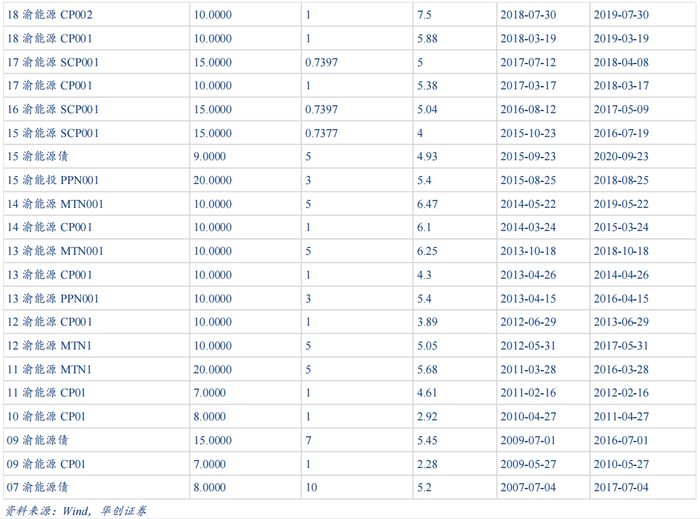The width and height of the screenshot is (700, 519).
Task: Click the source note 资料来源 Wind 华创证券
Action: pos(75,511)
